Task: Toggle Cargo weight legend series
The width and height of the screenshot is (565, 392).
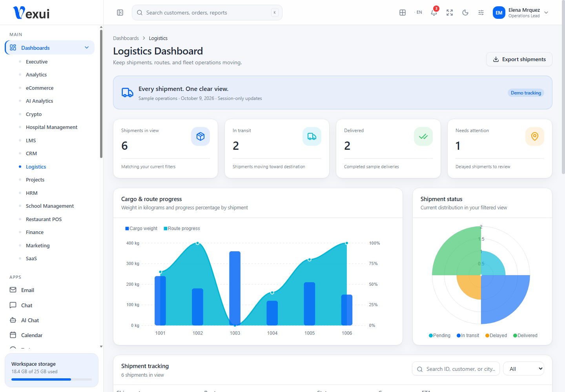Action: [141, 229]
